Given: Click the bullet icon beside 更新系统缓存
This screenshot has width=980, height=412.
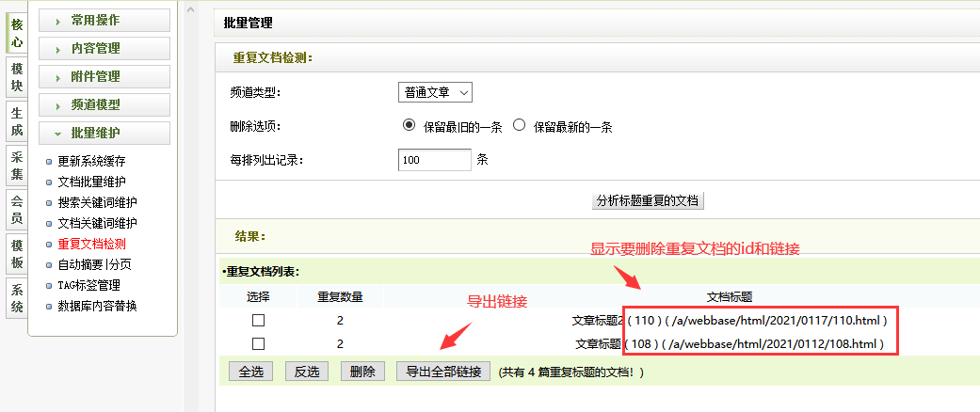Looking at the screenshot, I should [x=49, y=162].
